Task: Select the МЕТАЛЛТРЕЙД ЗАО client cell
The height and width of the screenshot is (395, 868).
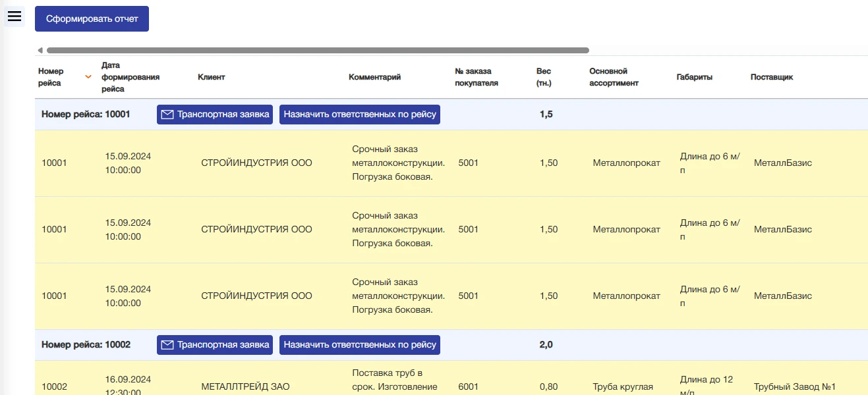Action: (x=245, y=387)
